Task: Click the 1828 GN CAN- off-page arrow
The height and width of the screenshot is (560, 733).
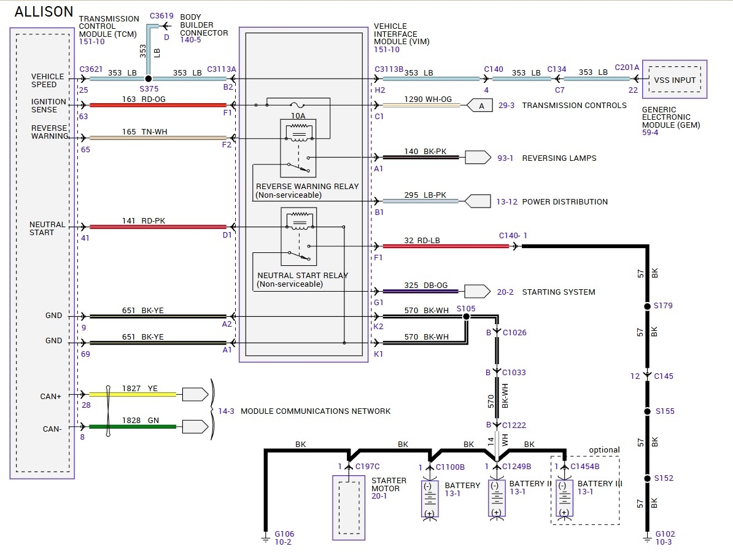Action: tap(195, 427)
